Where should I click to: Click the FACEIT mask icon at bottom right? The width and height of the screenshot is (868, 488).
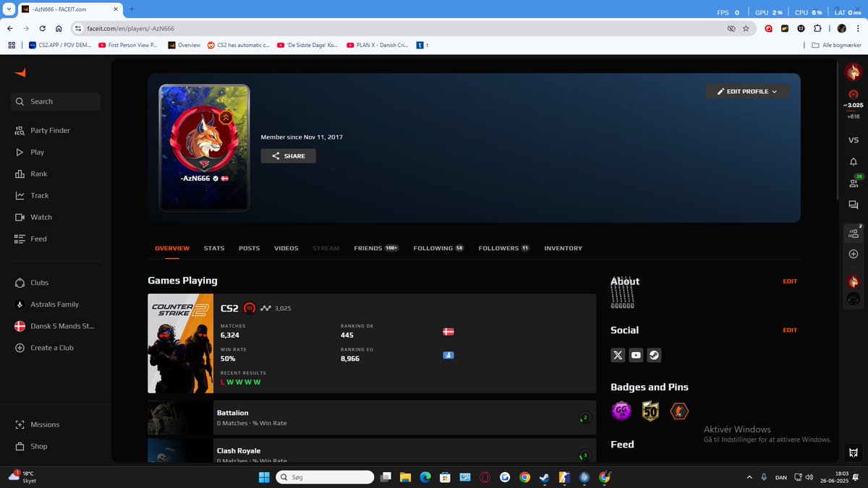pos(854,453)
